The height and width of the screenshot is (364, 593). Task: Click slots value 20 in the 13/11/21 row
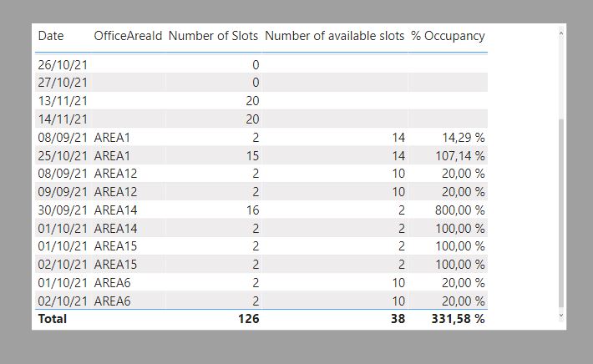pos(252,101)
